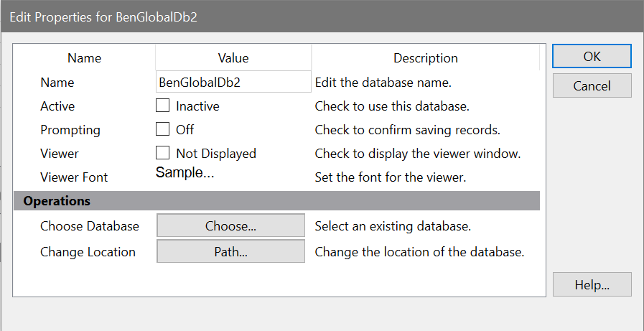Screen dimensions: 644x331
Task: Enable the Active database checkbox
Action: click(x=163, y=106)
